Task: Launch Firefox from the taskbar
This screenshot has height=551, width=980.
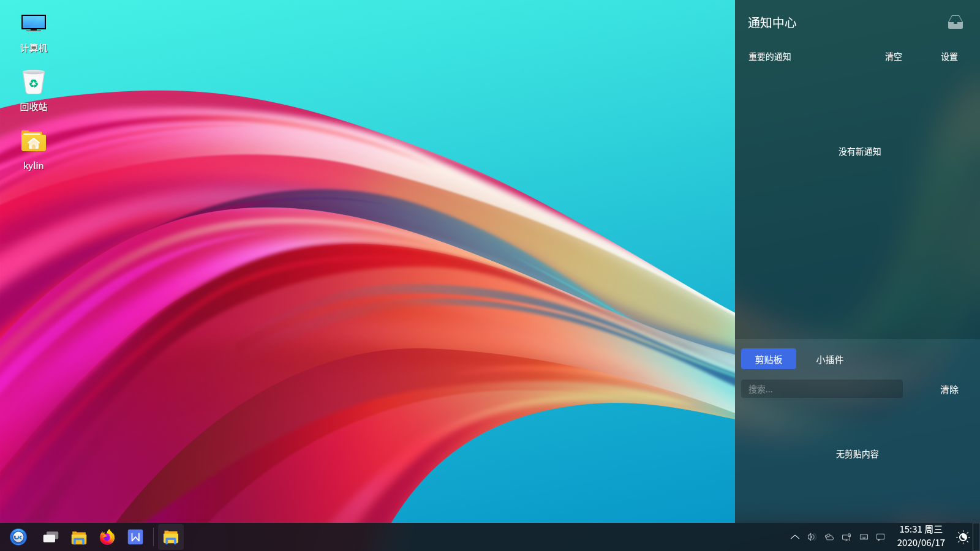Action: click(107, 537)
